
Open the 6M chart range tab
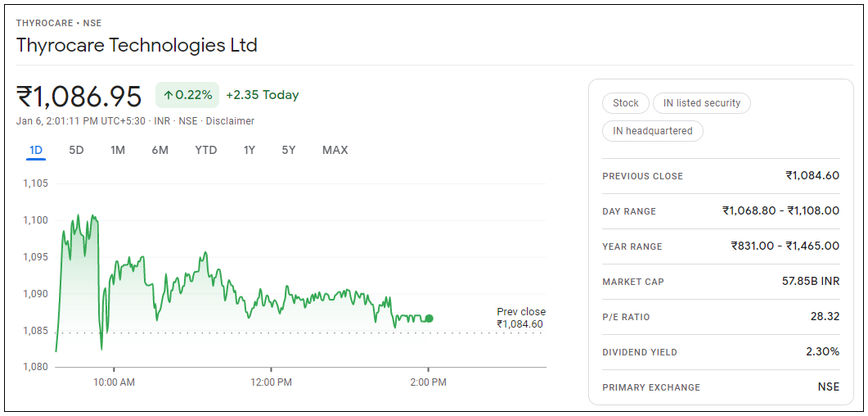click(160, 150)
